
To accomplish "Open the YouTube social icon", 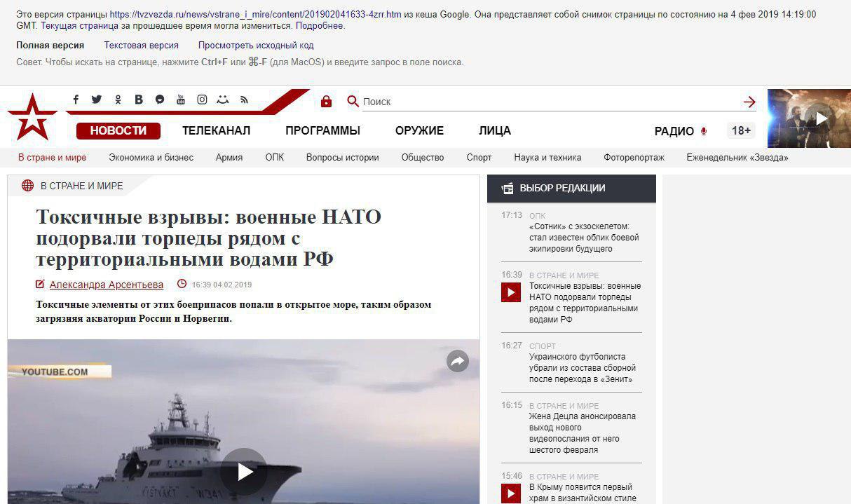I will click(x=181, y=100).
